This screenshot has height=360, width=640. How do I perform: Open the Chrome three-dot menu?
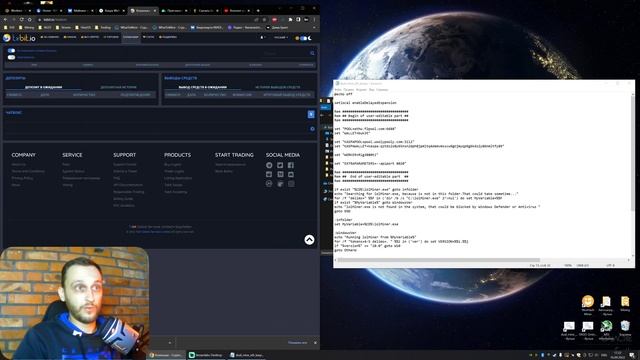pos(314,19)
